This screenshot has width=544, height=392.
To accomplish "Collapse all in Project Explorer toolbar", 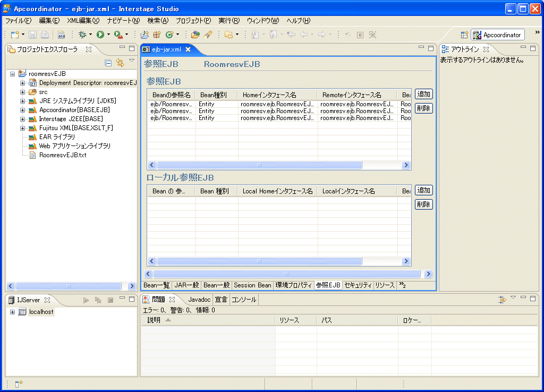I will point(108,63).
